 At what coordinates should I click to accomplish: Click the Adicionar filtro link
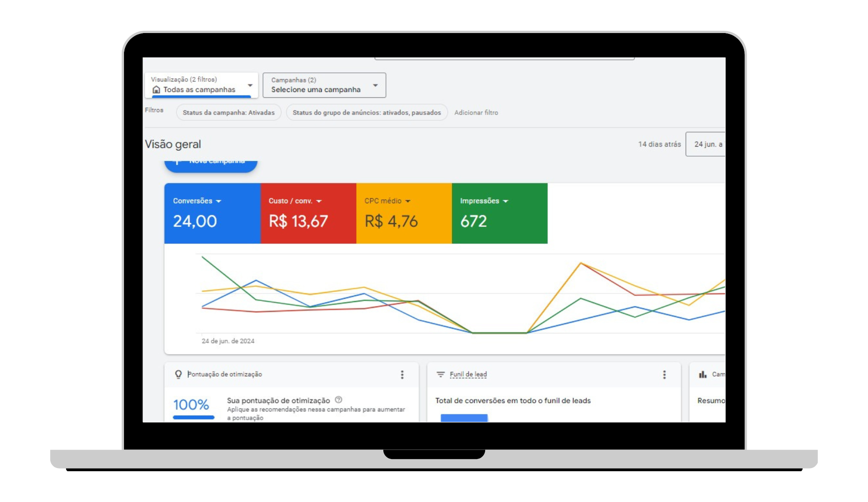coord(476,113)
